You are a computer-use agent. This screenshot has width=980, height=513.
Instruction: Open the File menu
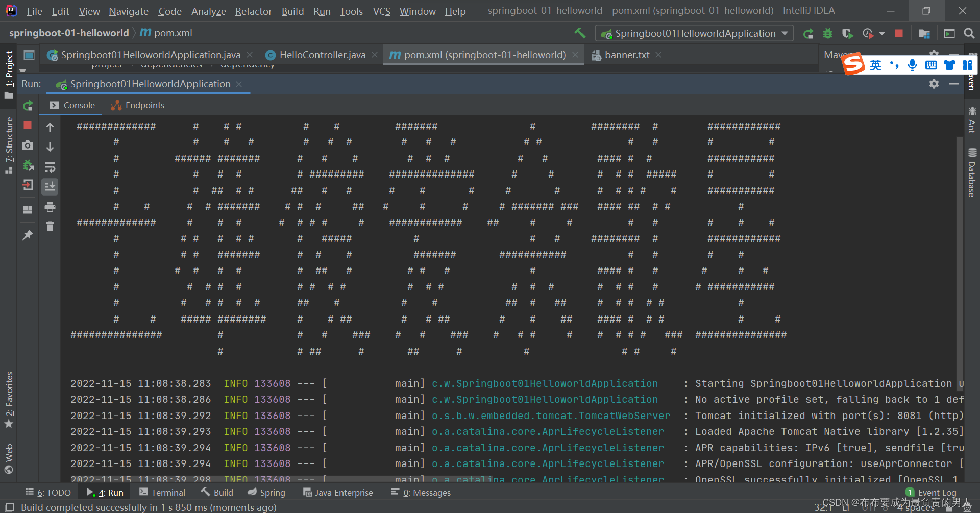click(34, 11)
